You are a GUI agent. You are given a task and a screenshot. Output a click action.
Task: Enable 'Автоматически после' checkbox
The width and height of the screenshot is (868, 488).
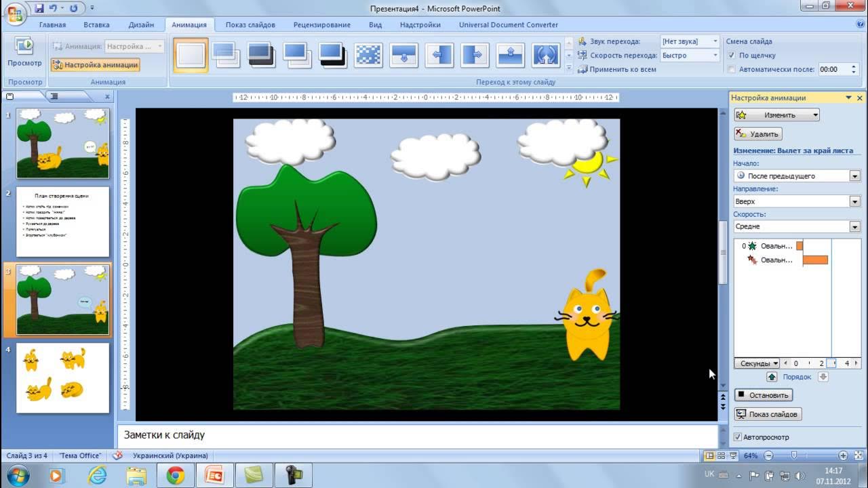pos(731,69)
